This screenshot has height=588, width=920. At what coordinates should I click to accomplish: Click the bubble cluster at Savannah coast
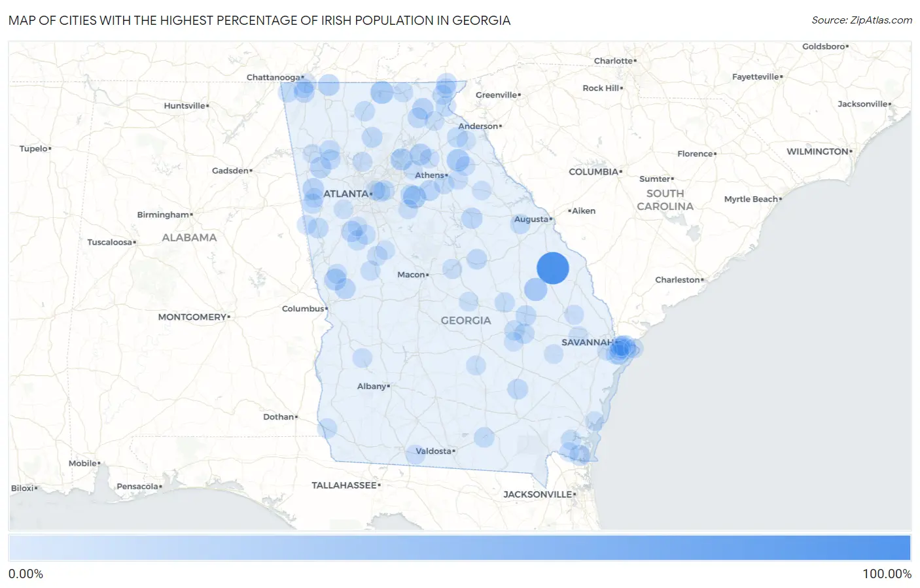[x=621, y=349]
